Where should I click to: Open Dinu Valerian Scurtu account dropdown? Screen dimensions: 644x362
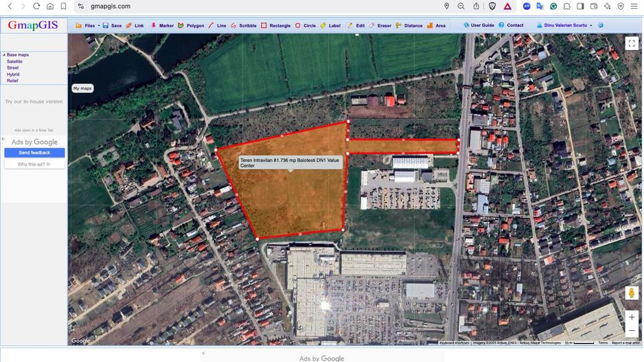tap(565, 25)
